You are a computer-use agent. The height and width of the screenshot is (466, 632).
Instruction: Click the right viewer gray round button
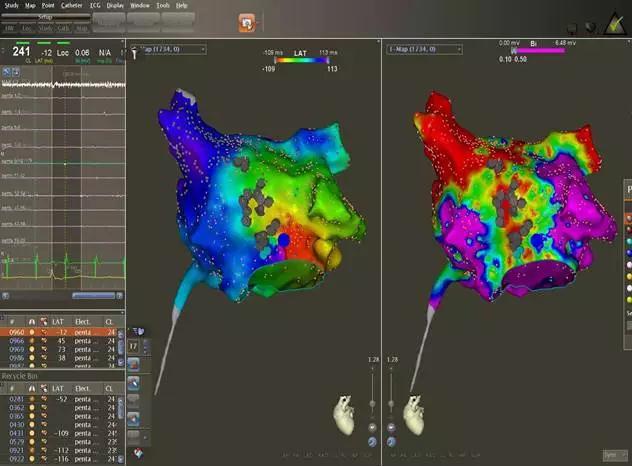coord(391,427)
